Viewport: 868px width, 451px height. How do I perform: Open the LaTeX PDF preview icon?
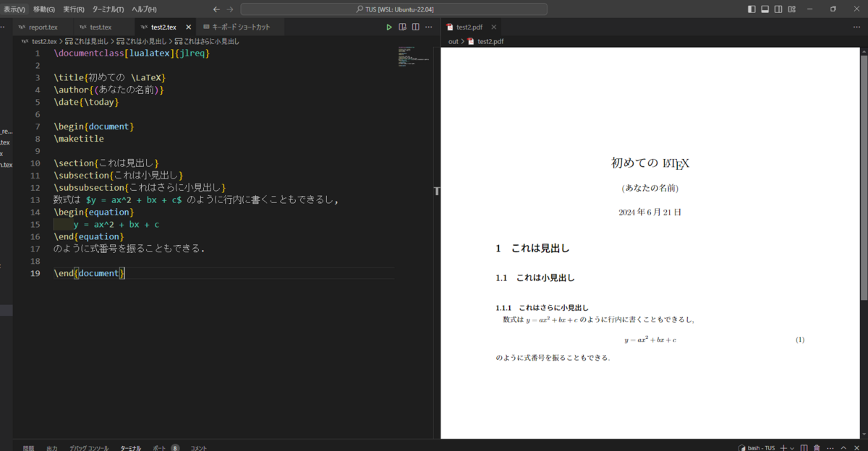[402, 27]
